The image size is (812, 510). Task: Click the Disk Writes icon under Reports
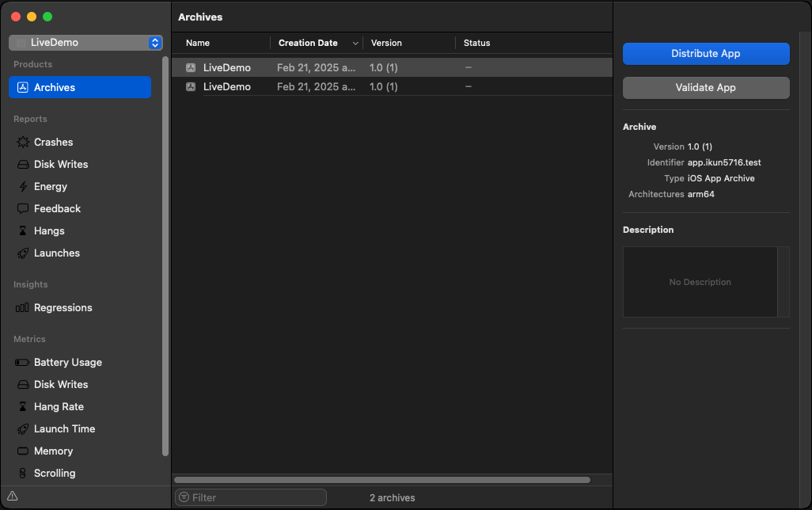[23, 164]
